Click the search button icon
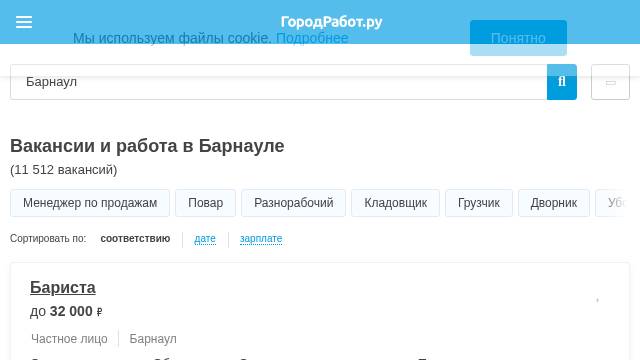This screenshot has width=640, height=360. 562,82
